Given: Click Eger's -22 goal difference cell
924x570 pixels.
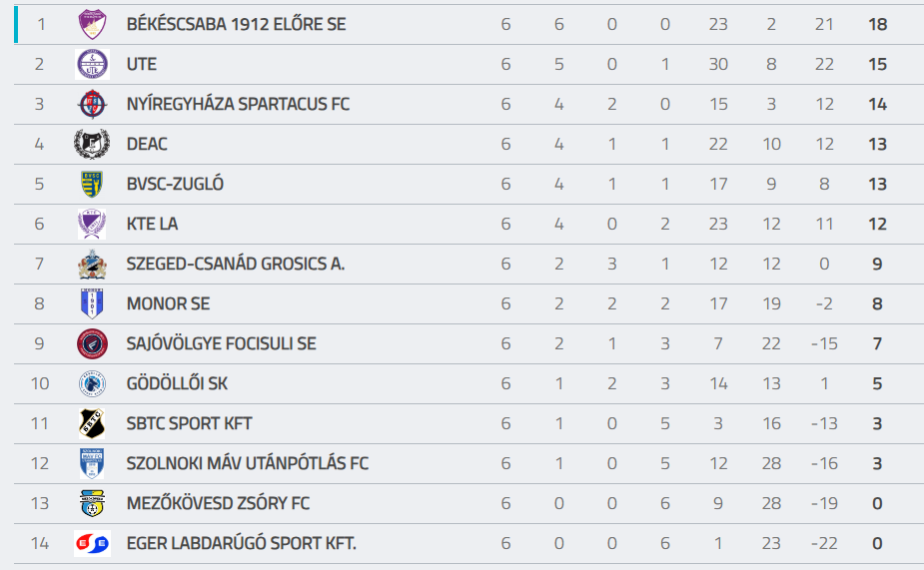Looking at the screenshot, I should (824, 543).
